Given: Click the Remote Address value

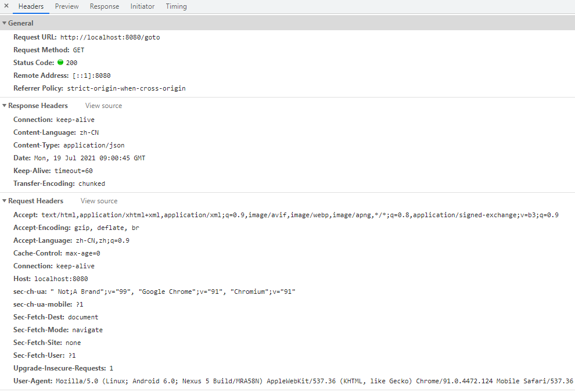Looking at the screenshot, I should tap(91, 75).
